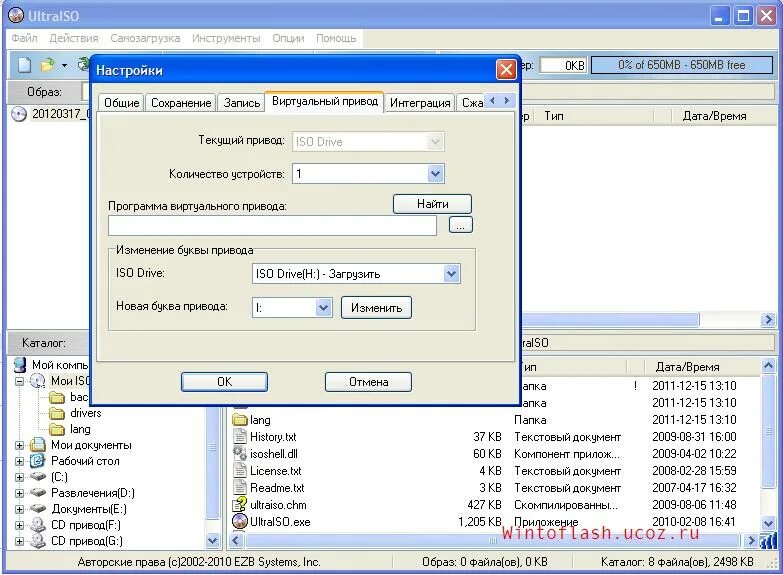Click lower file list scroll left arrow
This screenshot has height=575, width=783.
(237, 541)
